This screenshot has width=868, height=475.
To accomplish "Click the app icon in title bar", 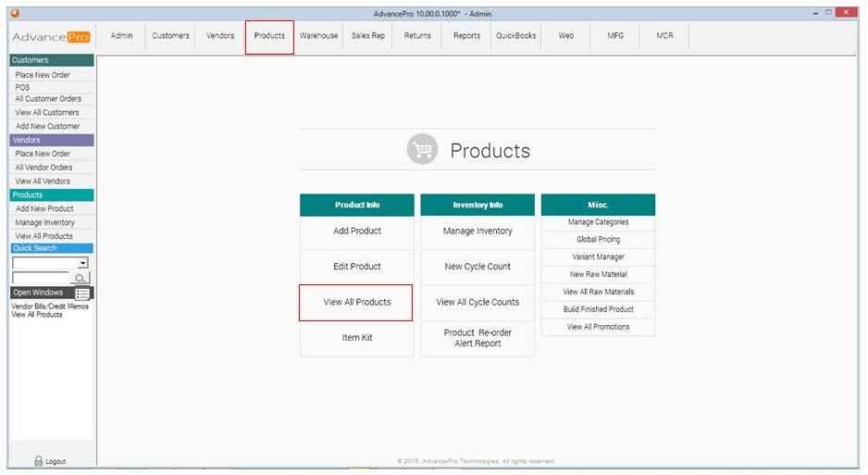I will (x=14, y=13).
